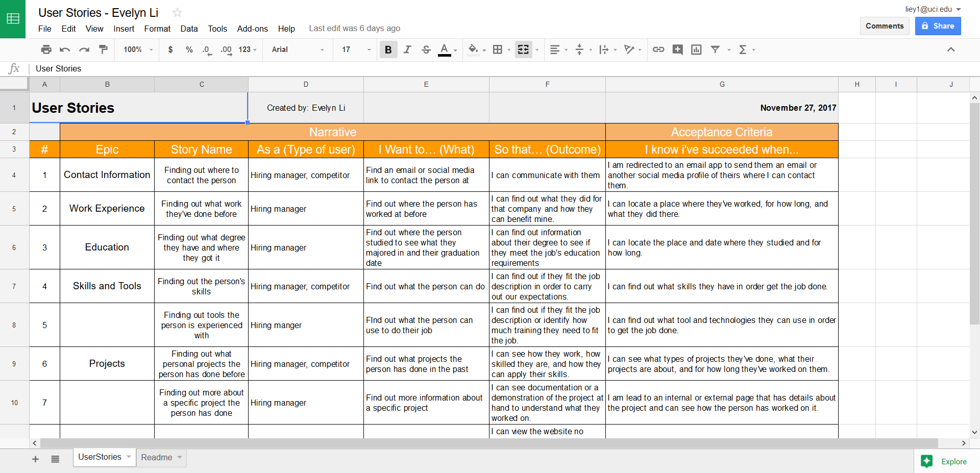Open the Readme tab dropdown arrow
980x473 pixels.
[180, 457]
